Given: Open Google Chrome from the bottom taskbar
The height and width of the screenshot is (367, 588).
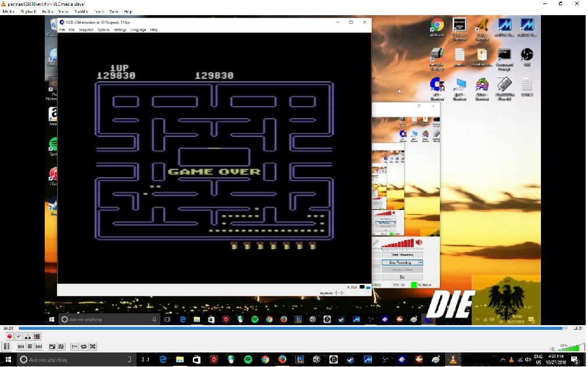Looking at the screenshot, I should pos(265,359).
